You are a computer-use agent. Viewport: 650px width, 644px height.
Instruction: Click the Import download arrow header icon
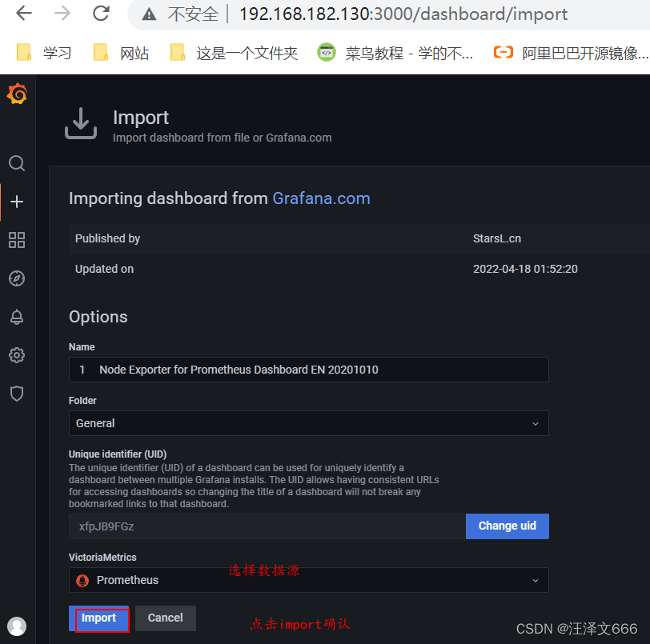81,123
